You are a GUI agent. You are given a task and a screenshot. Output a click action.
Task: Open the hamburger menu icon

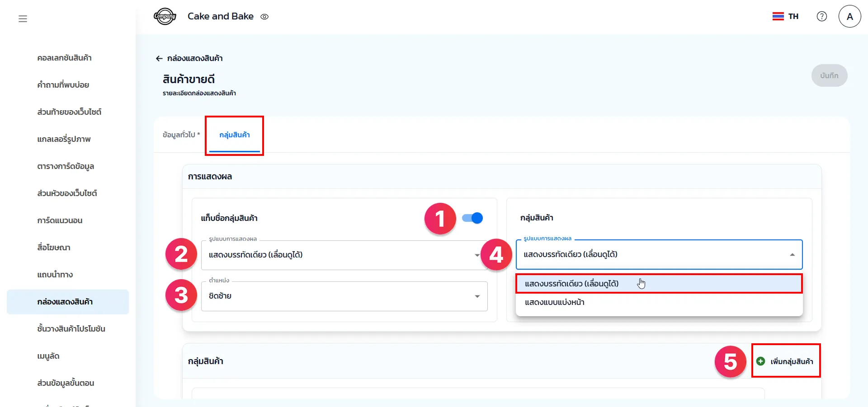coord(23,19)
